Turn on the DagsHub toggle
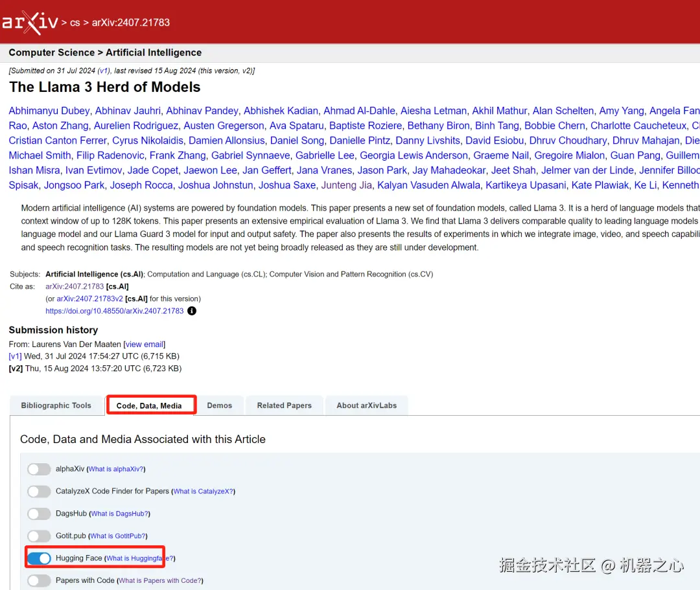The image size is (700, 590). (39, 514)
